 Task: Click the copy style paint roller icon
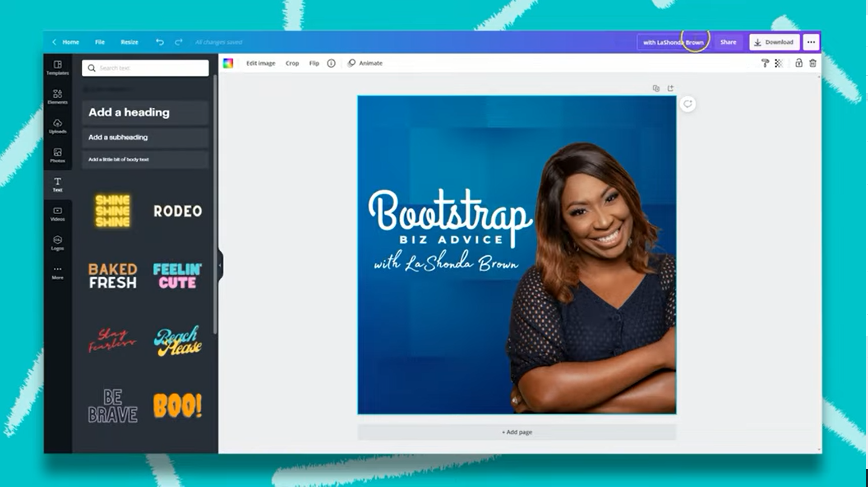click(765, 63)
